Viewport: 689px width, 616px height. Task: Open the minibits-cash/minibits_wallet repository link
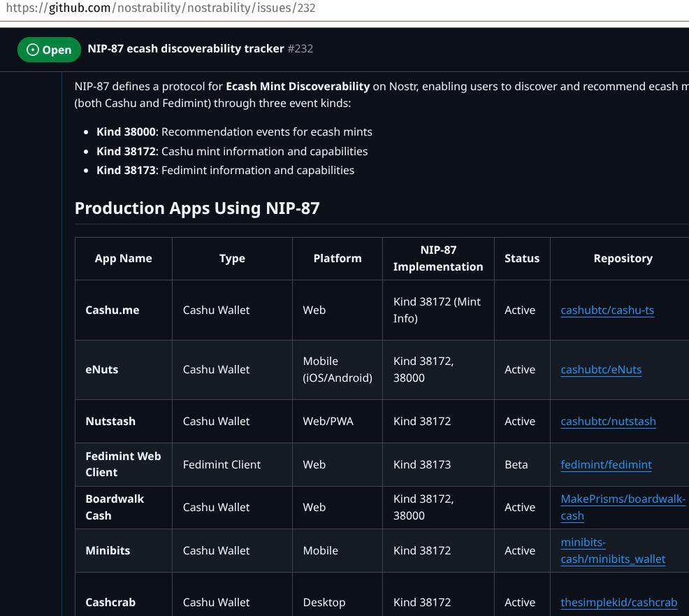pyautogui.click(x=613, y=550)
